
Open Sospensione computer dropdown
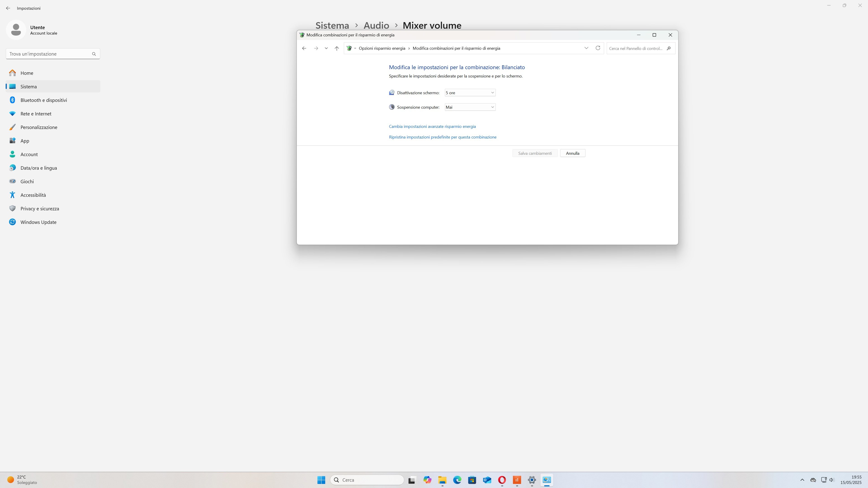pos(470,107)
